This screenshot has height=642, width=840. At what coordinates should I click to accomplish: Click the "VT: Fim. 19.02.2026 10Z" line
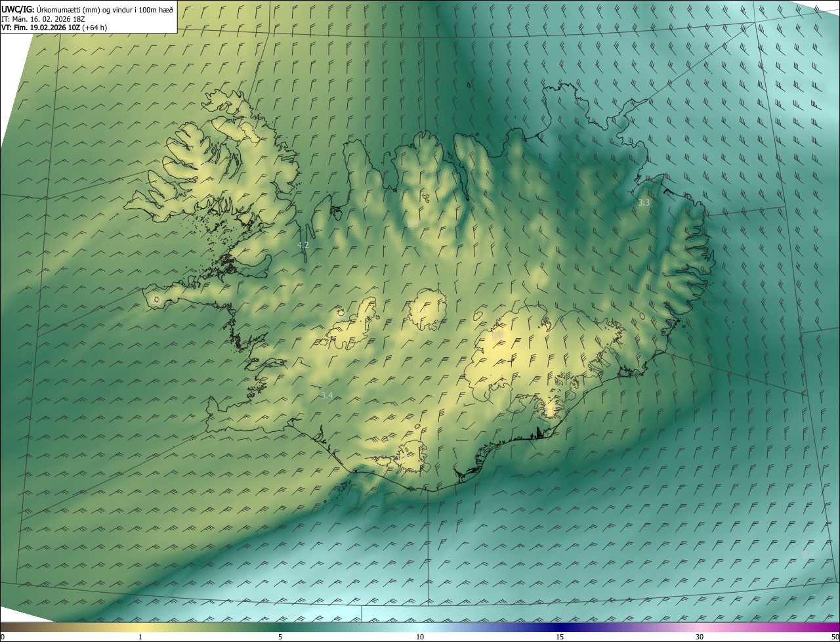pyautogui.click(x=54, y=28)
